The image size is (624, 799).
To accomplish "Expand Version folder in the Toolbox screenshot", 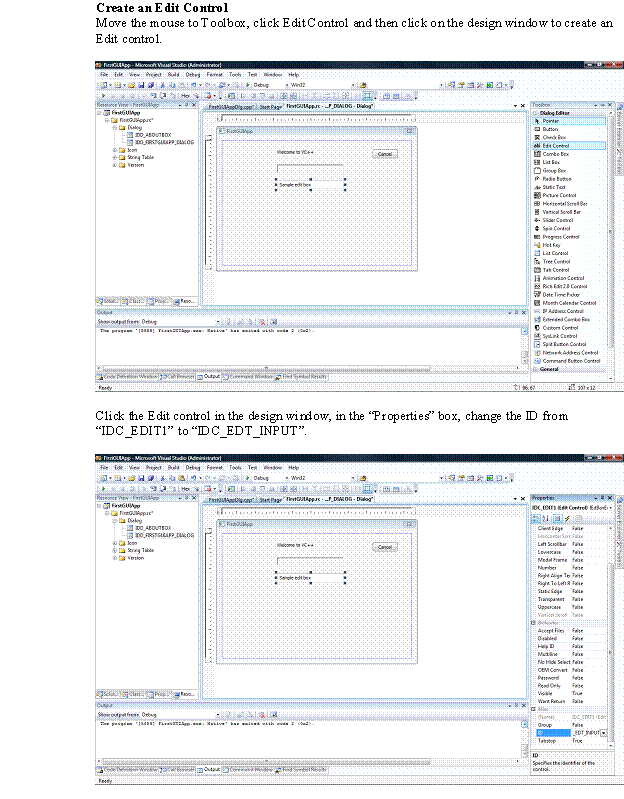I will tap(115, 165).
